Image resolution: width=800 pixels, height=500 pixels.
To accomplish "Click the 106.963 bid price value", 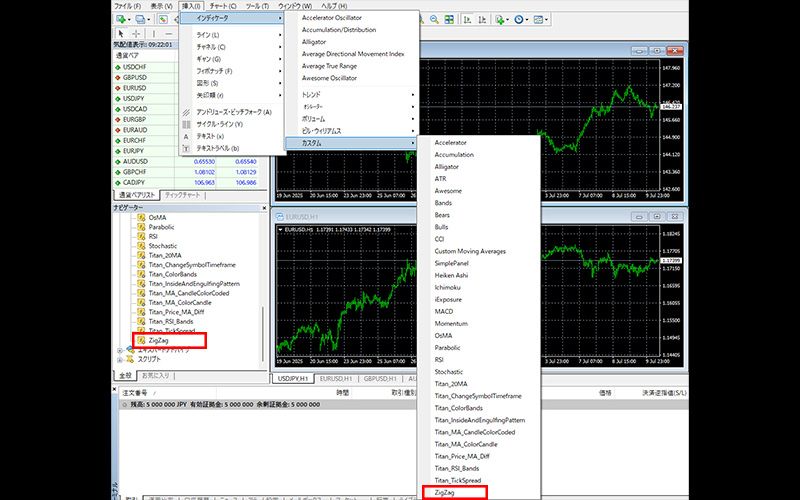I will click(204, 183).
